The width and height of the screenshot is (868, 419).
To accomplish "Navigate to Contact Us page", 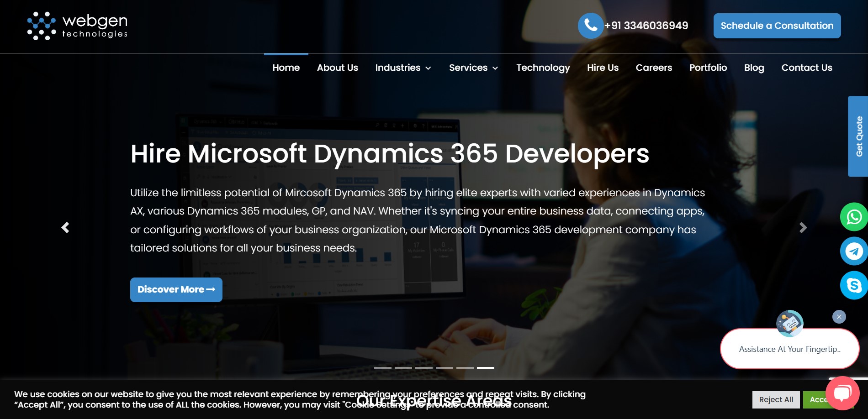I will (807, 68).
